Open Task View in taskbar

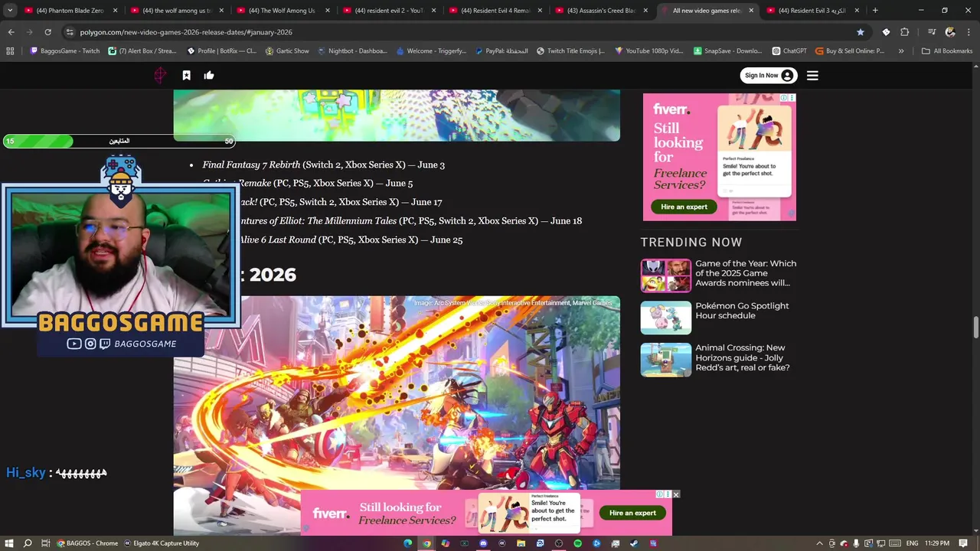46,543
